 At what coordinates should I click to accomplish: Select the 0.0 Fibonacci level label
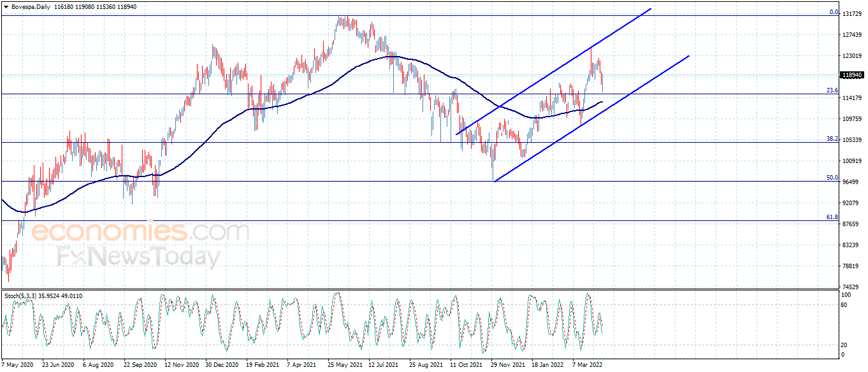click(833, 12)
